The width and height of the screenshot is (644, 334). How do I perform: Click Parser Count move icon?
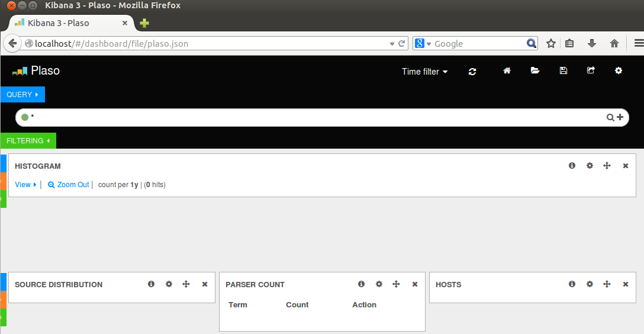point(396,284)
